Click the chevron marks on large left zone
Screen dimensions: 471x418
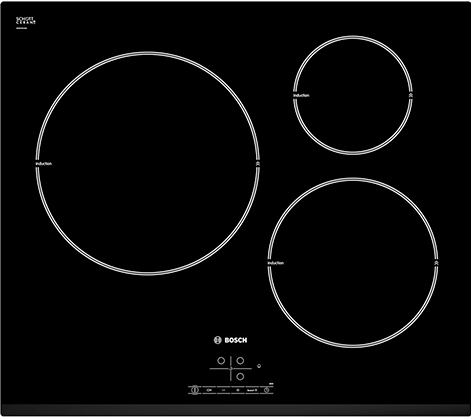pos(258,164)
